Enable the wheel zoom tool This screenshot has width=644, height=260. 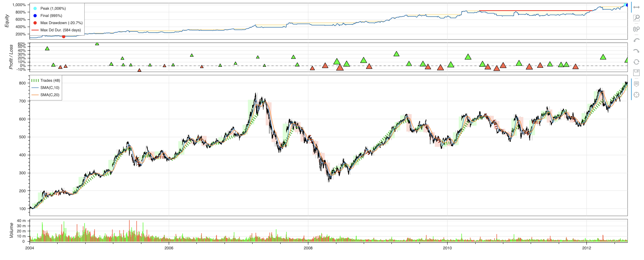coord(636,29)
